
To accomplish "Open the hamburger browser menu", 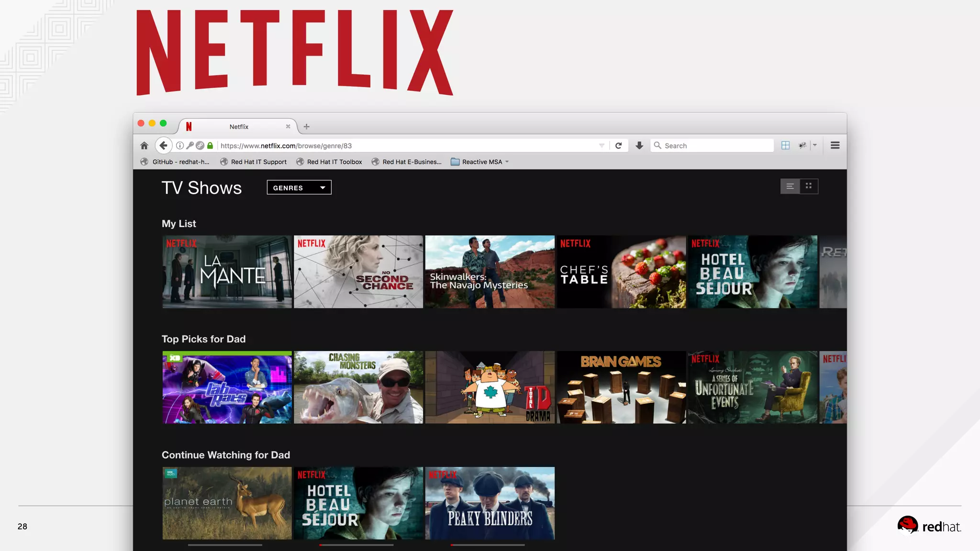I will click(835, 145).
